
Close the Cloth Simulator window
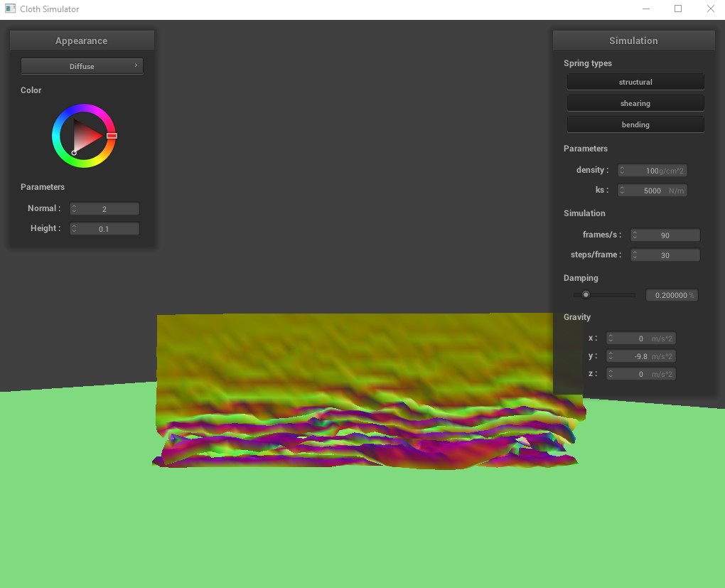pyautogui.click(x=711, y=9)
